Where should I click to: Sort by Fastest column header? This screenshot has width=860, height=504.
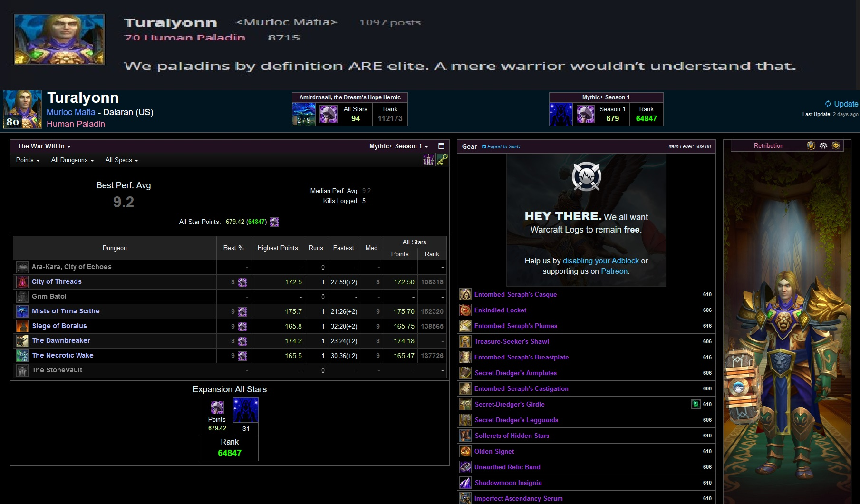pos(343,248)
